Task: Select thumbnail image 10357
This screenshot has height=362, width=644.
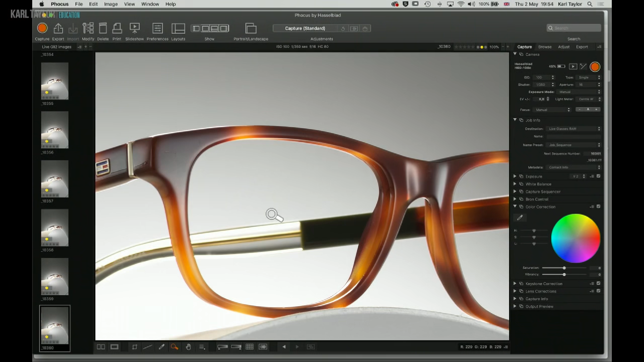Action: pos(55,179)
